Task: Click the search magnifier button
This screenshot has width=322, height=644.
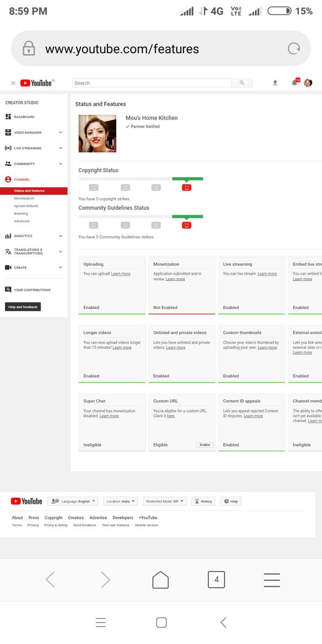Action: [x=242, y=83]
